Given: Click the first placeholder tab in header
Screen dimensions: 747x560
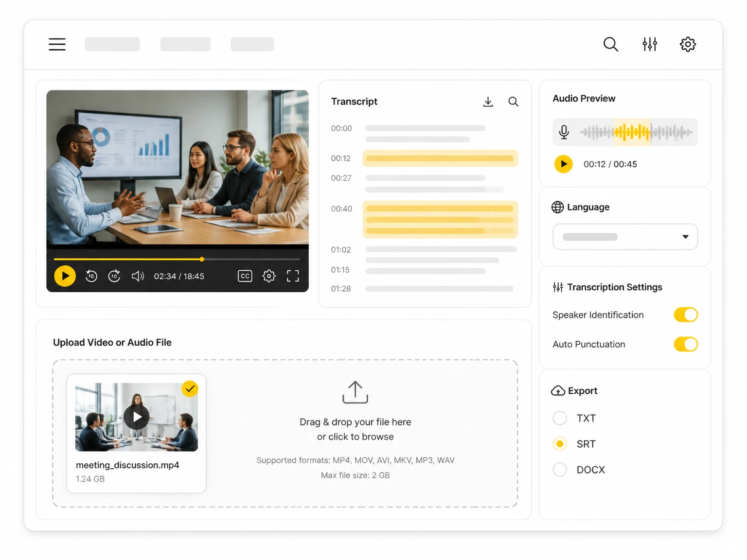Looking at the screenshot, I should [x=112, y=44].
